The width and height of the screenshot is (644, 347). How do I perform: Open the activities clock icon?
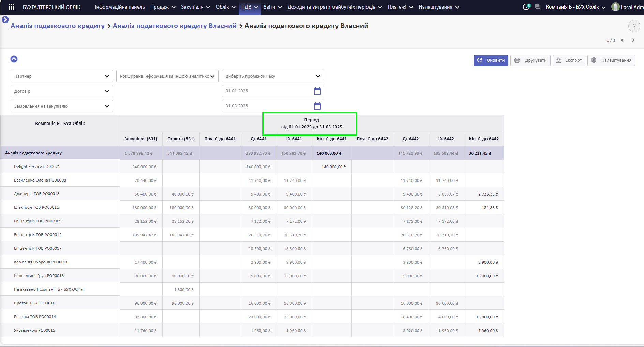(x=526, y=7)
